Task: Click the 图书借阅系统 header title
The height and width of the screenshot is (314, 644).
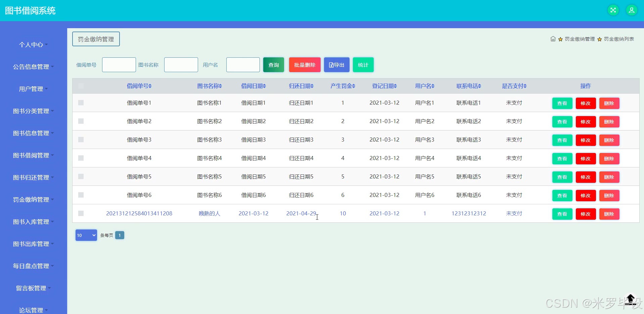Action: (30, 11)
